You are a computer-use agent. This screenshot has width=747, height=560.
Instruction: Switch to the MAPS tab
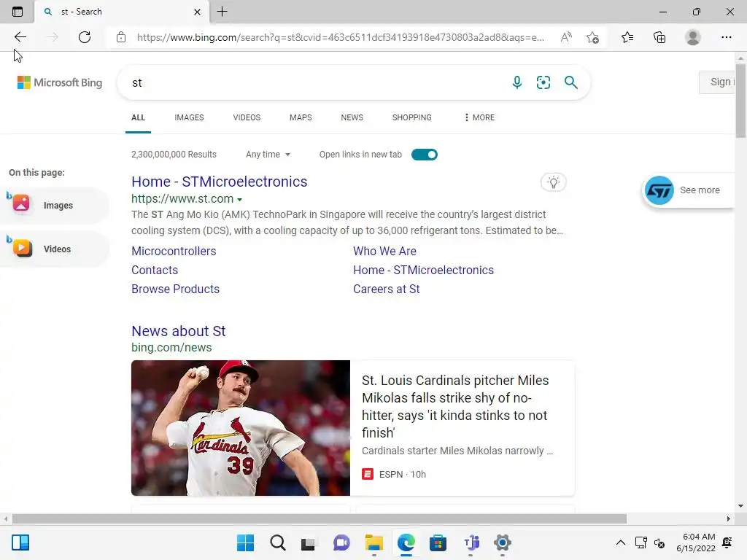tap(301, 117)
